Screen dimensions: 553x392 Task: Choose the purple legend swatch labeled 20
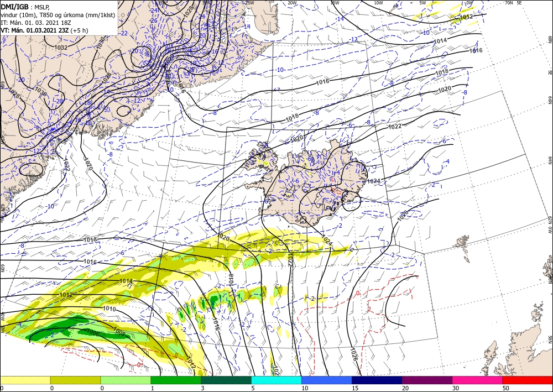pos(427,380)
